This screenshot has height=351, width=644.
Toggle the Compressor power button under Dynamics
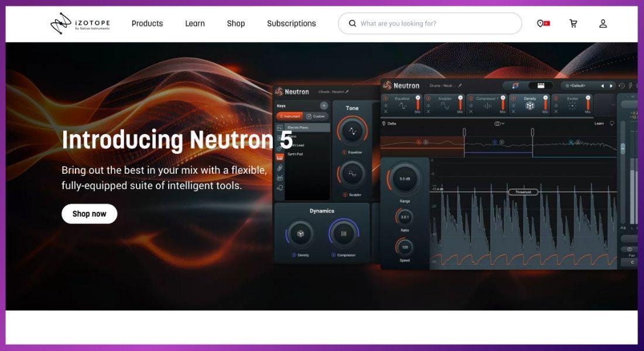point(334,255)
